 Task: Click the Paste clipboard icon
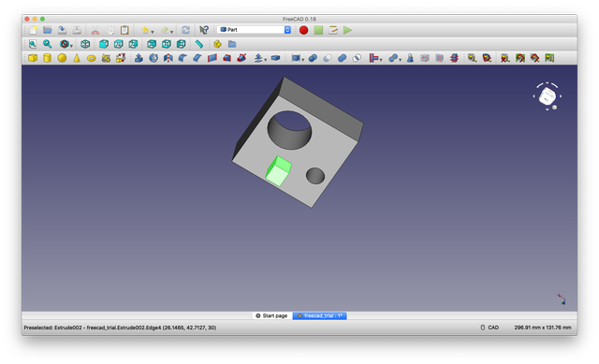pyautogui.click(x=124, y=30)
